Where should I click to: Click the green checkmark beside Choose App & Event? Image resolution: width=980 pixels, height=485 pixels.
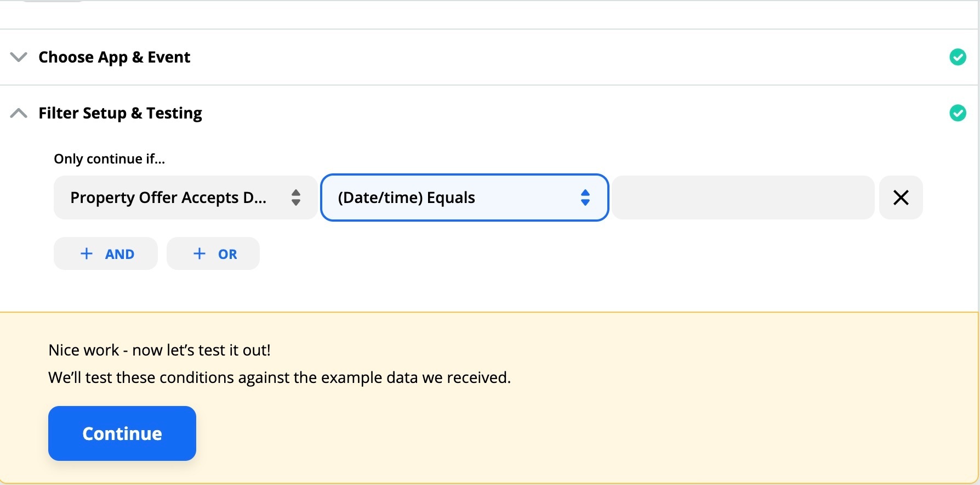[x=958, y=57]
